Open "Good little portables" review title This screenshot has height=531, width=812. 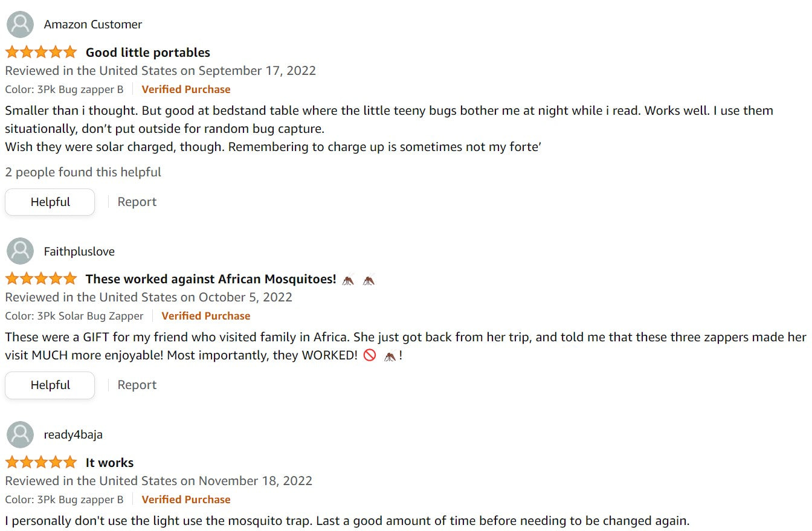(148, 53)
